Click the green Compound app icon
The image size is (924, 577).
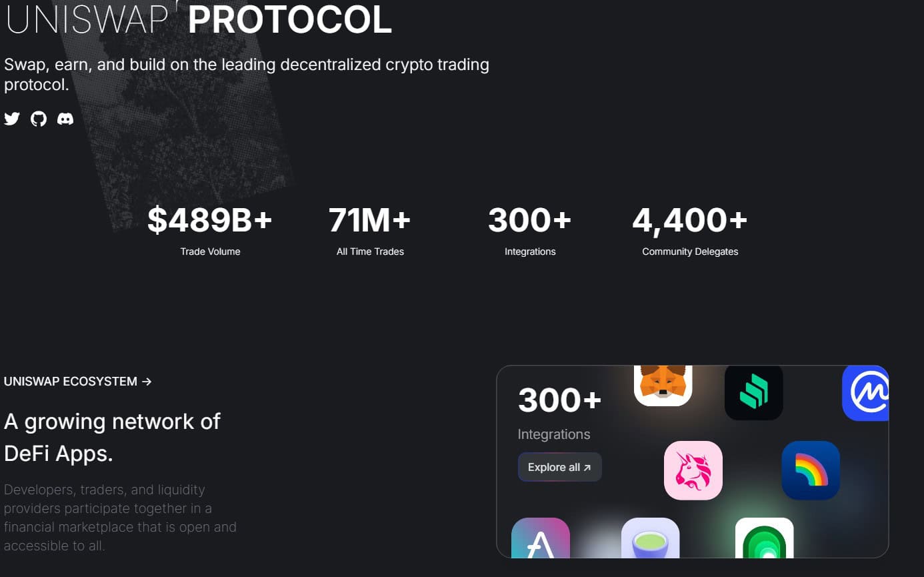(753, 392)
